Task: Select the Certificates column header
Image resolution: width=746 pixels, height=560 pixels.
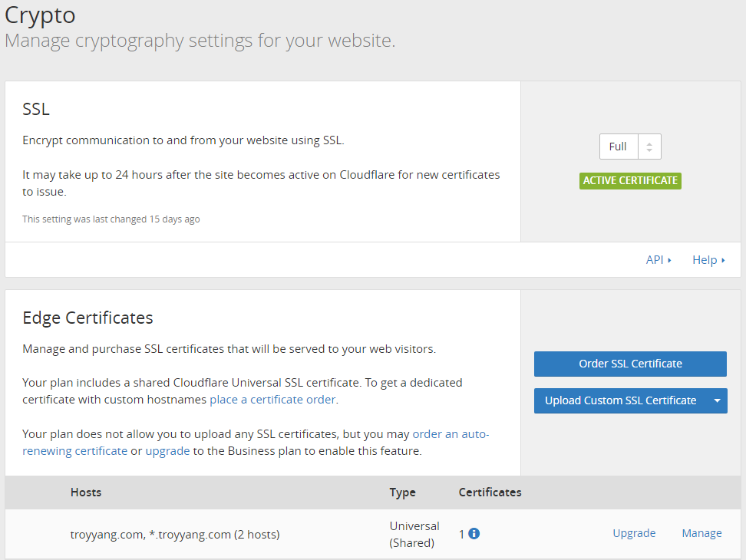Action: click(x=490, y=492)
